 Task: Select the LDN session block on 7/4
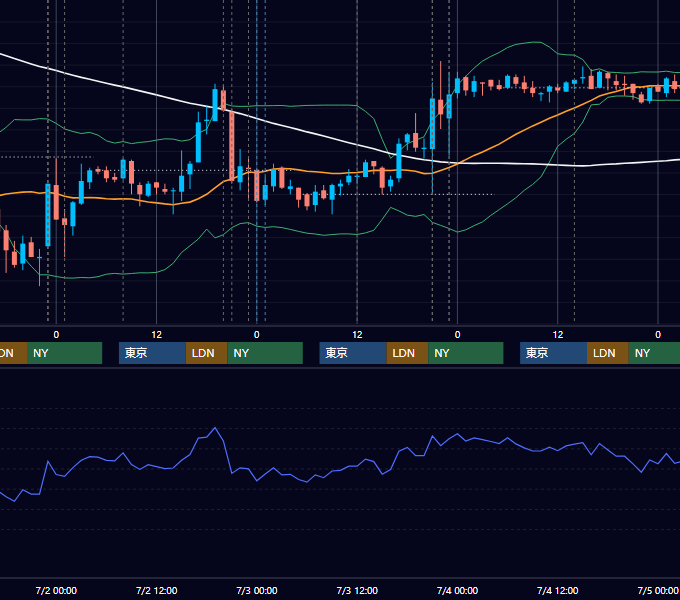[x=608, y=353]
